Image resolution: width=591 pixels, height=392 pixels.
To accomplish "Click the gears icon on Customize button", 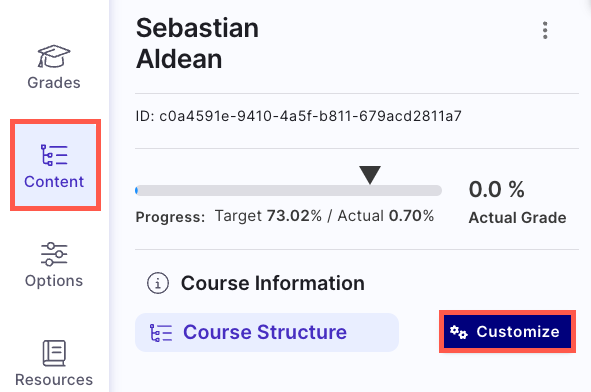I will [x=459, y=332].
